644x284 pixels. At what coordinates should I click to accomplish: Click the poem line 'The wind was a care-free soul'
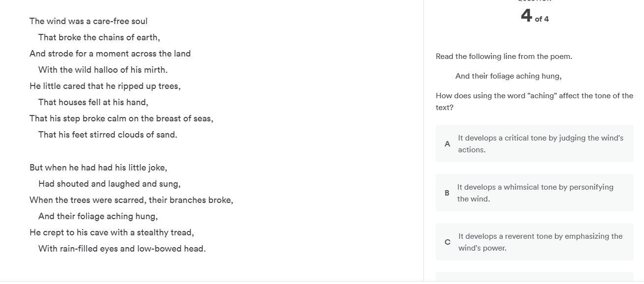point(88,21)
